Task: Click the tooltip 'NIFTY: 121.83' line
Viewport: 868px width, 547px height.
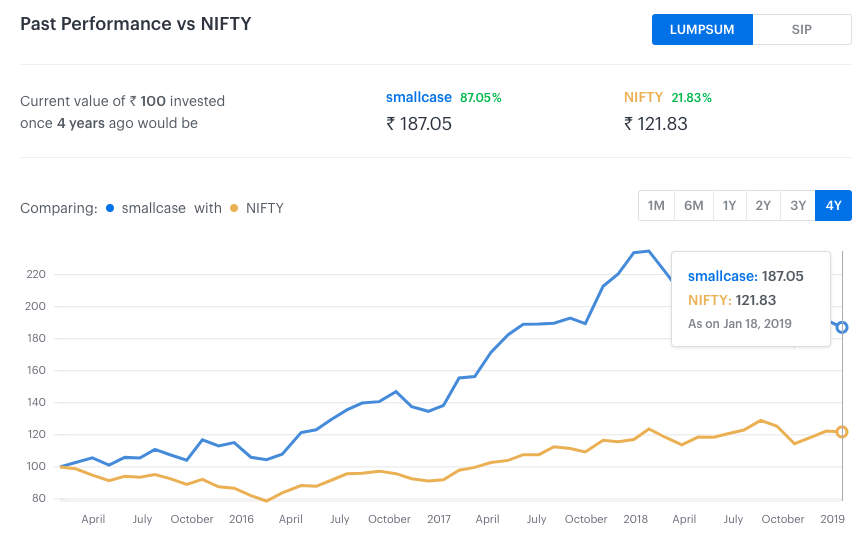Action: 732,300
